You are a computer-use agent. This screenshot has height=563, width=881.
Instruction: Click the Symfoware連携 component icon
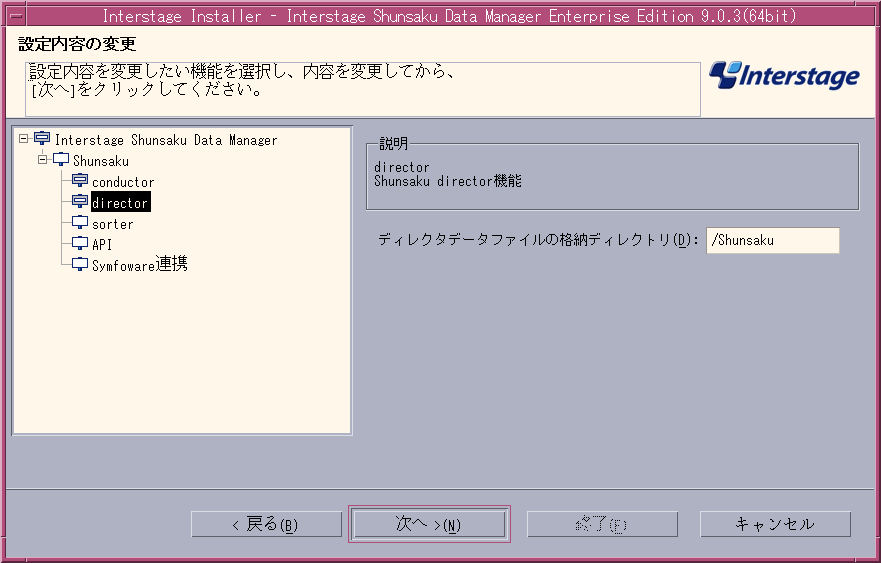coord(80,264)
